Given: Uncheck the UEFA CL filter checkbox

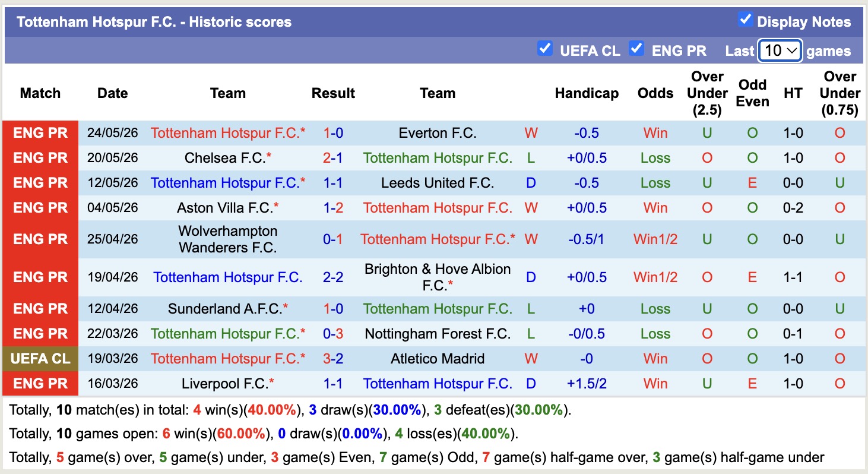Looking at the screenshot, I should [544, 49].
